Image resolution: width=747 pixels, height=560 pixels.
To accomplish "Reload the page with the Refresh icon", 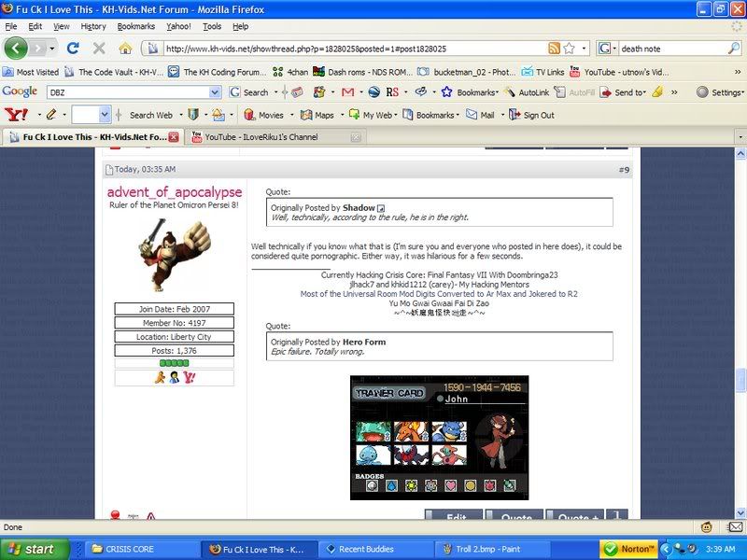I will pyautogui.click(x=73, y=49).
